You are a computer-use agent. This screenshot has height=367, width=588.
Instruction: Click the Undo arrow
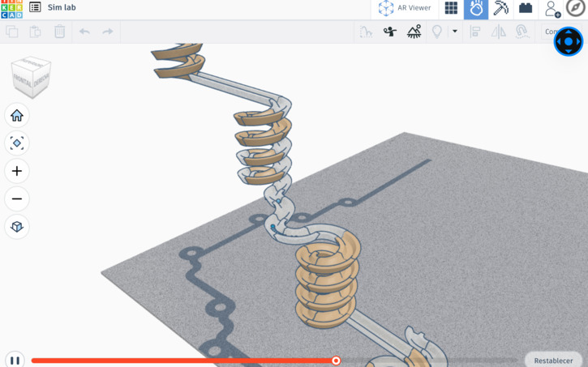coord(84,32)
